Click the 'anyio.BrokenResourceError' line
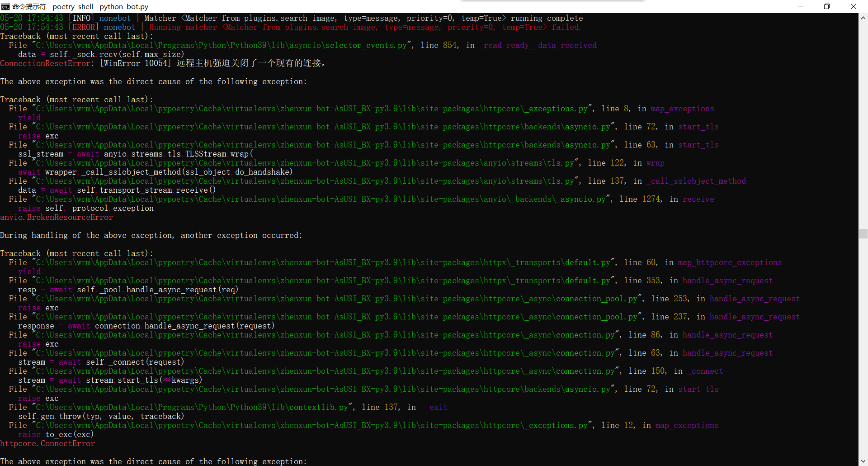Image resolution: width=868 pixels, height=466 pixels. coord(57,217)
